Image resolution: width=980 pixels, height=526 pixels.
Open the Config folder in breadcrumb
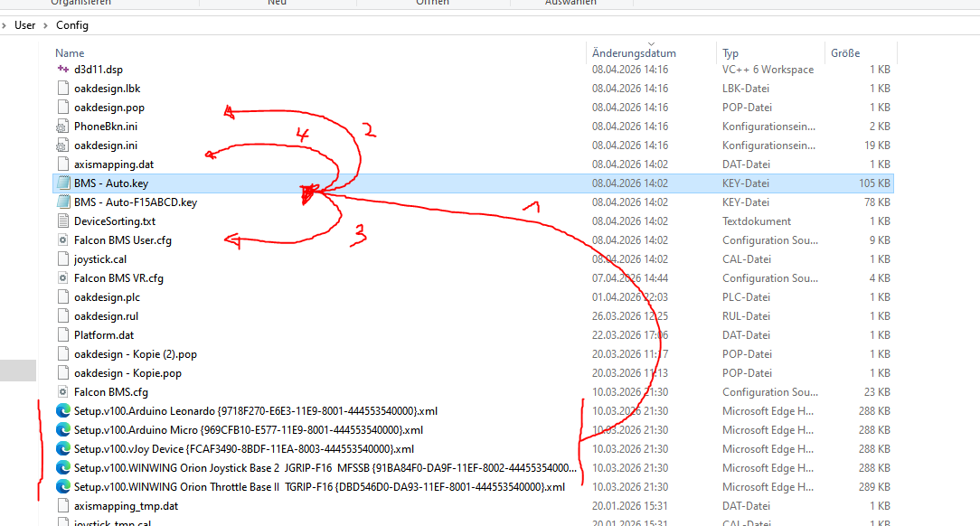click(x=72, y=25)
